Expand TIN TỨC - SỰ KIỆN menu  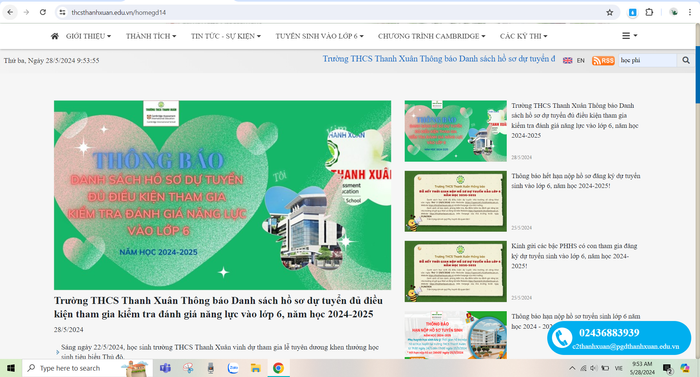pos(226,36)
